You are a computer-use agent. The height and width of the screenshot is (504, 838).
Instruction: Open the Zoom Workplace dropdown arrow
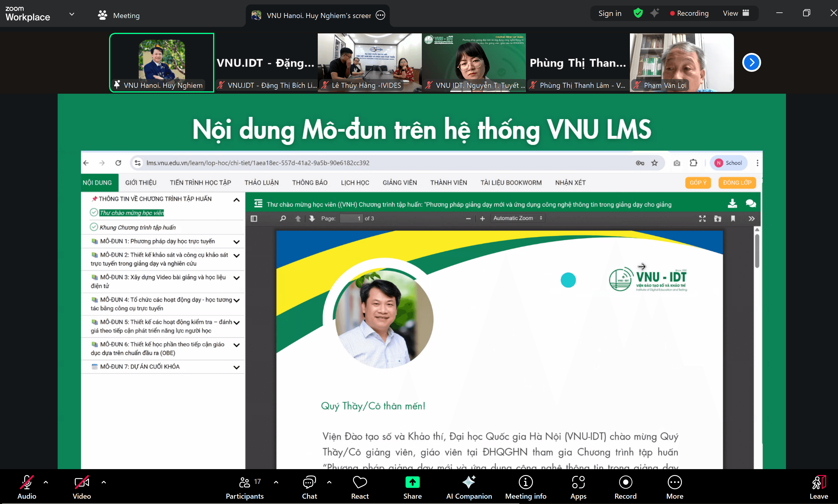[x=72, y=14]
